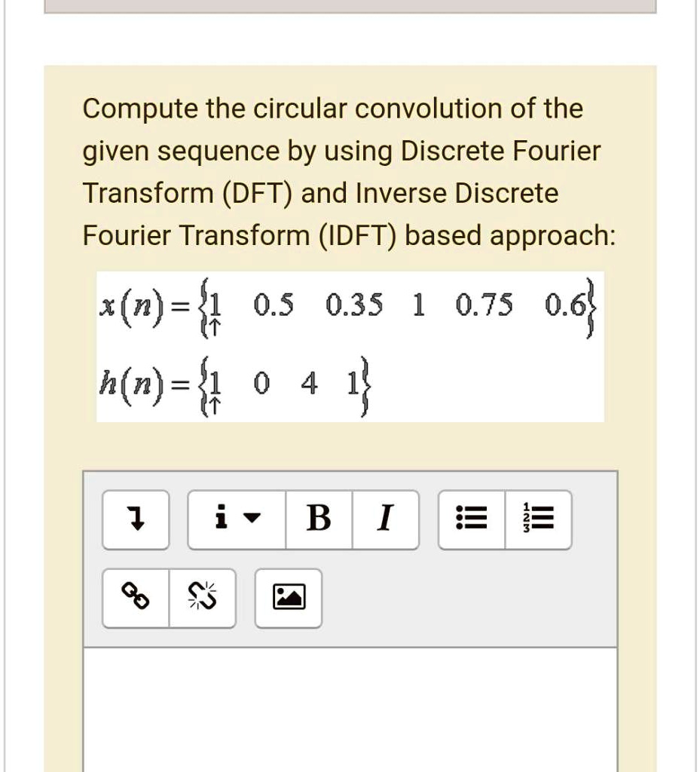This screenshot has width=700, height=772.
Task: Click the toolbar toggle arrow button
Action: 136,519
